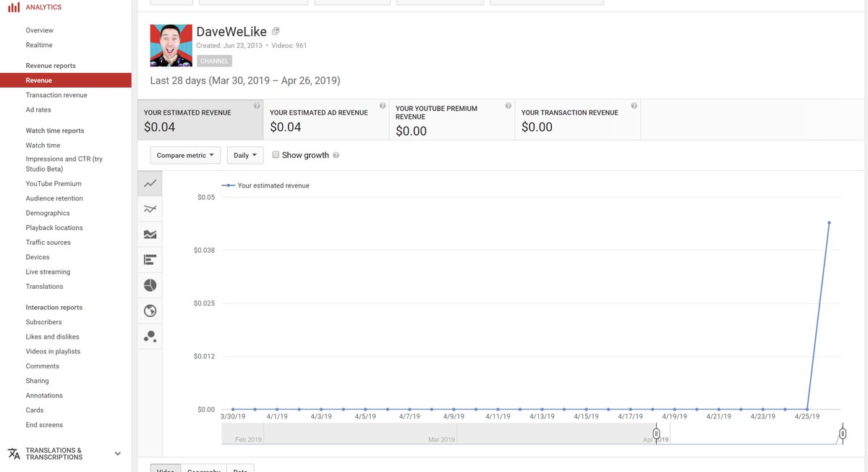The image size is (868, 472).
Task: Switch to the Video tab below chart
Action: [x=166, y=468]
